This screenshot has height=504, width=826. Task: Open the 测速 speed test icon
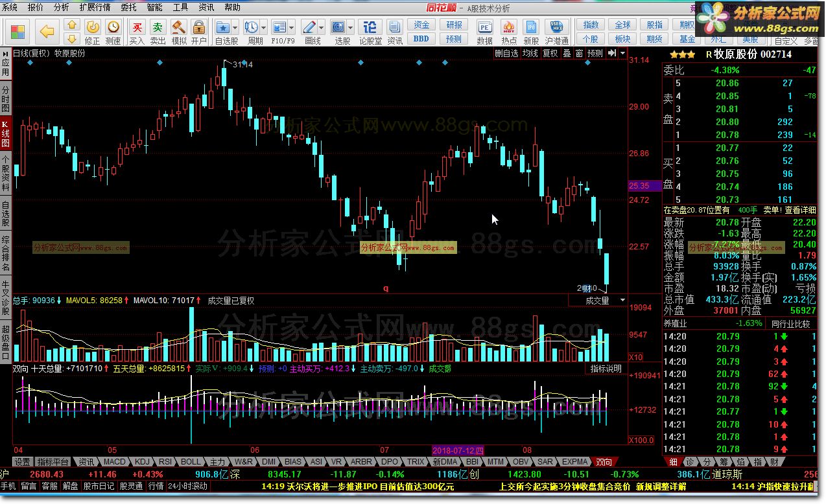coord(113,31)
